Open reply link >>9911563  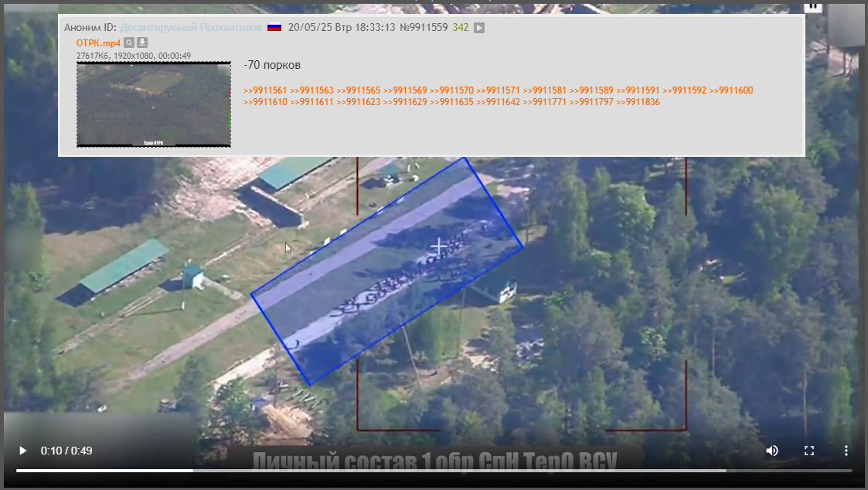(x=311, y=90)
